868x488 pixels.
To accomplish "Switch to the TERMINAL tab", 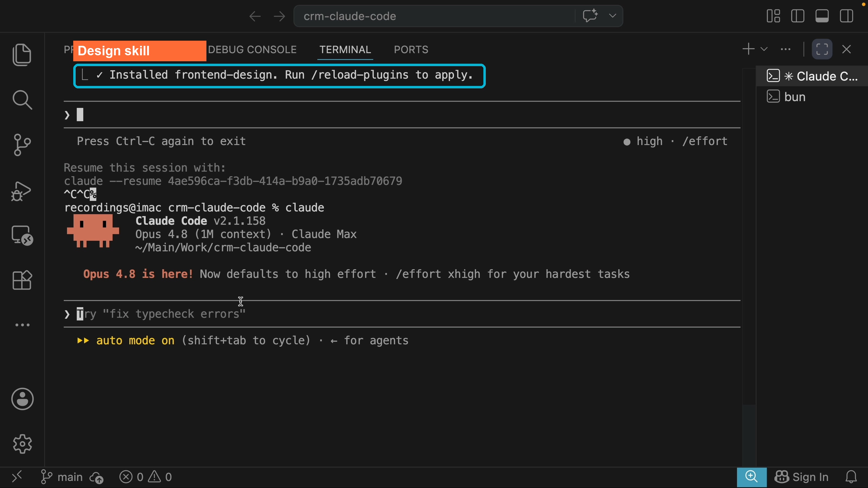I will pyautogui.click(x=345, y=50).
